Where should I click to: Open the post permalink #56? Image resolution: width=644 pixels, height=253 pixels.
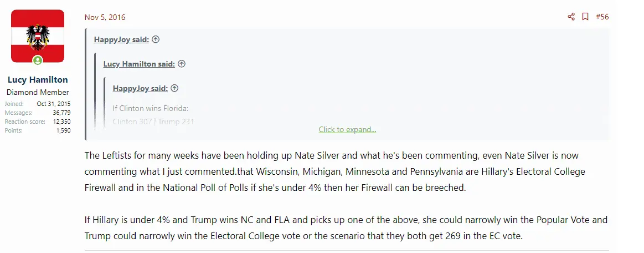[x=602, y=17]
